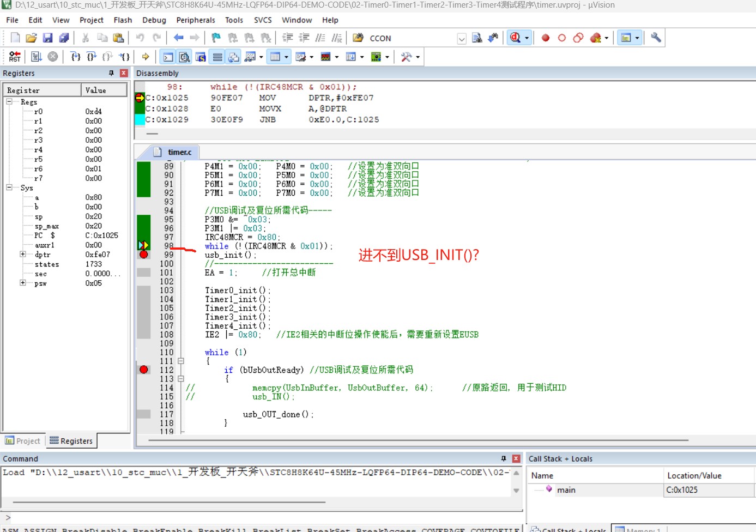Select the PC $ register row
756x532 pixels.
[x=65, y=235]
